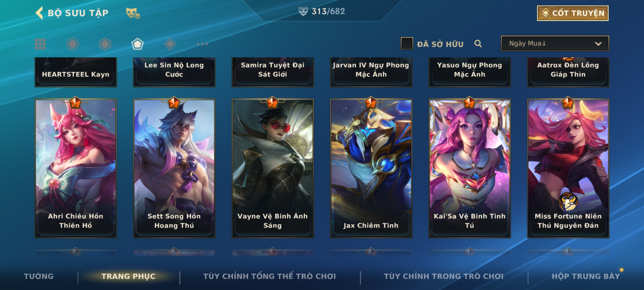The width and height of the screenshot is (644, 290).
Task: Expand sort options via chevron arrow
Action: tap(598, 44)
